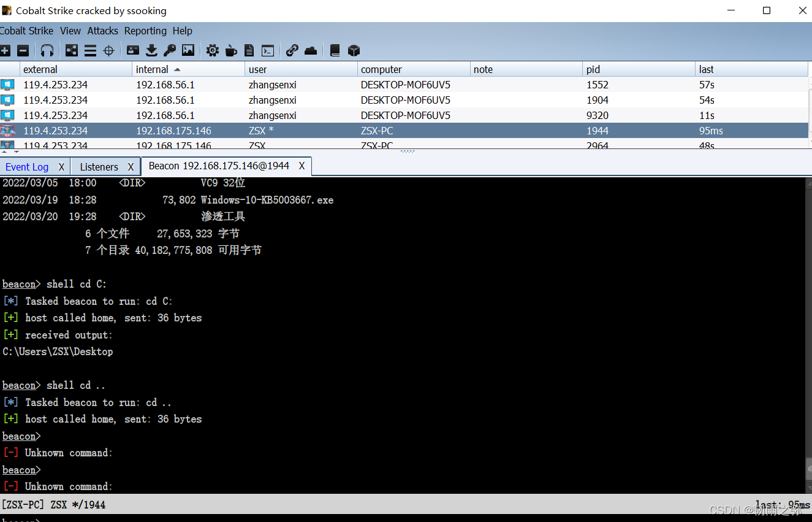This screenshot has height=522, width=812.
Task: Click the chain link (host file) icon
Action: tap(292, 50)
